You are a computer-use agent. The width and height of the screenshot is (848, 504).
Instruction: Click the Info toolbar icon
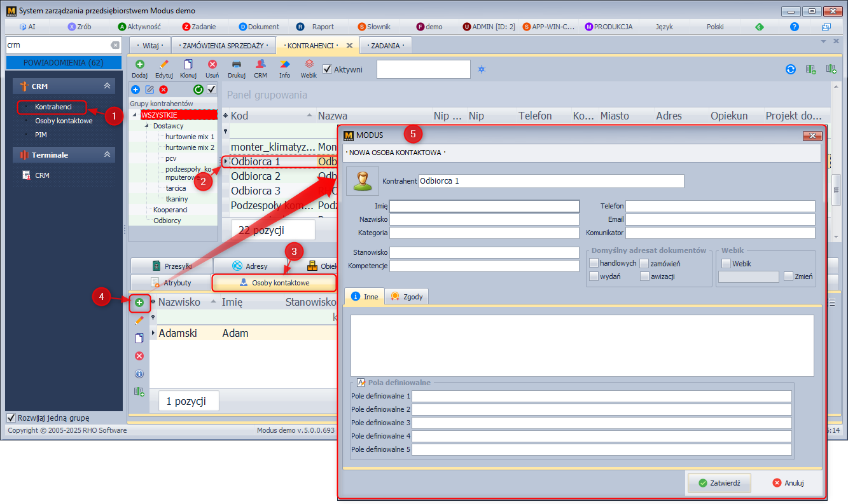pyautogui.click(x=284, y=65)
